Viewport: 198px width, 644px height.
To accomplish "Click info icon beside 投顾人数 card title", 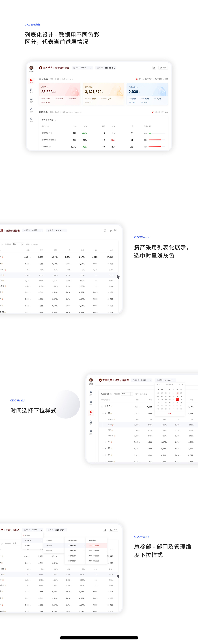I will pos(137,87).
